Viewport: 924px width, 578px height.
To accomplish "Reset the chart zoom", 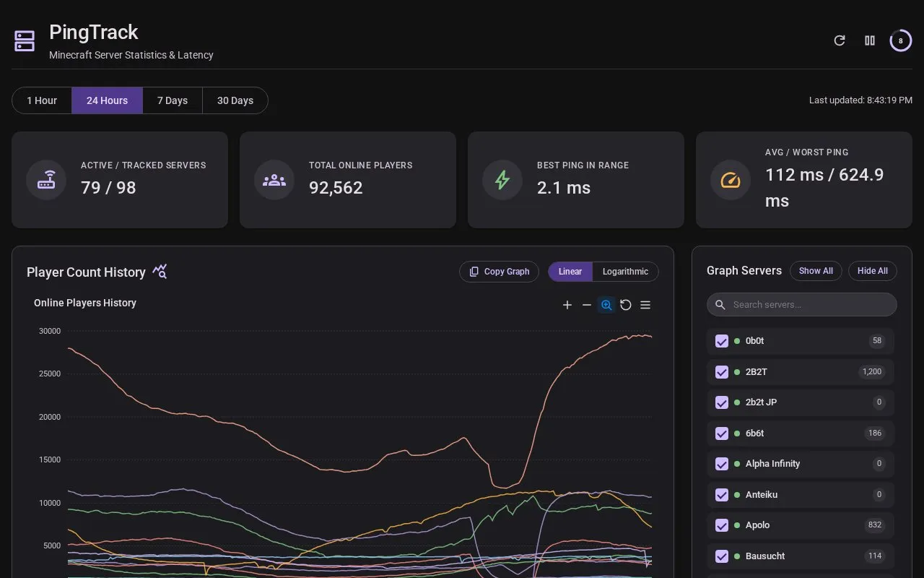I will click(626, 305).
